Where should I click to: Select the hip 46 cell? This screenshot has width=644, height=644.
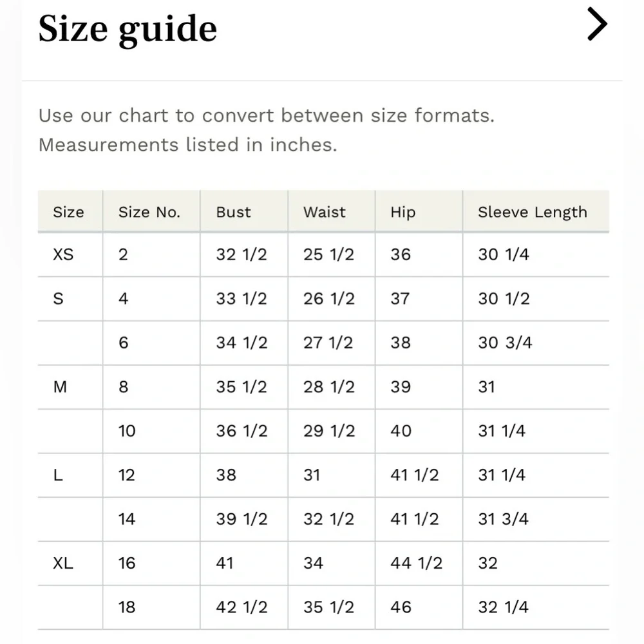401,607
